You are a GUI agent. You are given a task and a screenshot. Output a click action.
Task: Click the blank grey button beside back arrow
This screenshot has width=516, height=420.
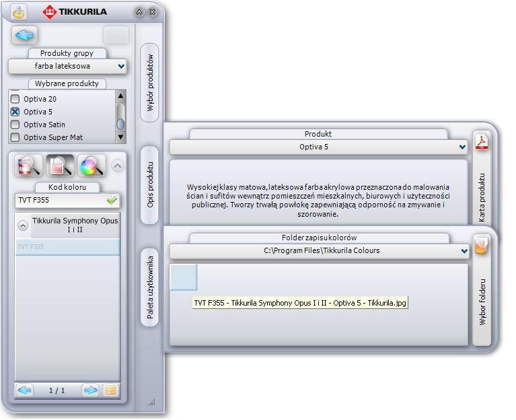click(116, 35)
